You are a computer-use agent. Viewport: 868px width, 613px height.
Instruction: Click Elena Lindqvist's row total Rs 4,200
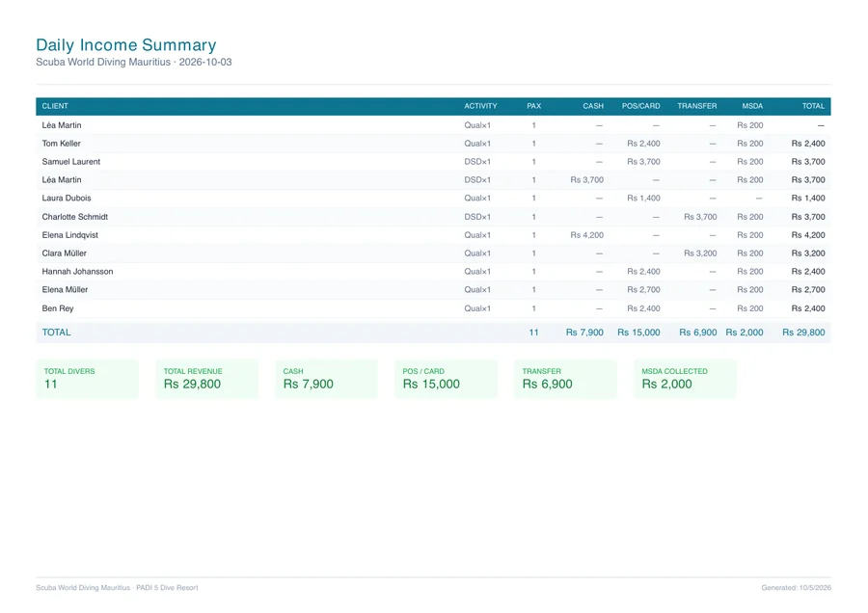(808, 234)
